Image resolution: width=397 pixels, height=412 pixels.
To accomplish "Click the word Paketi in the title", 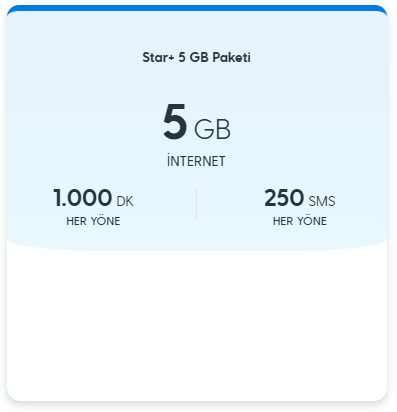I will tap(232, 57).
